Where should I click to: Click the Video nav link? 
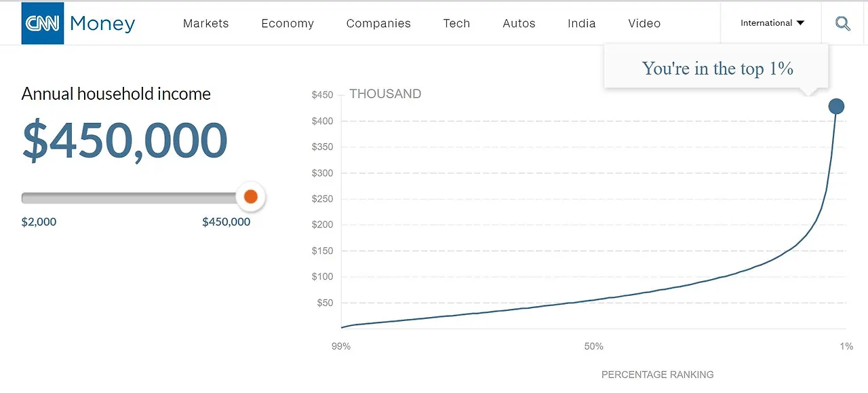click(x=644, y=24)
